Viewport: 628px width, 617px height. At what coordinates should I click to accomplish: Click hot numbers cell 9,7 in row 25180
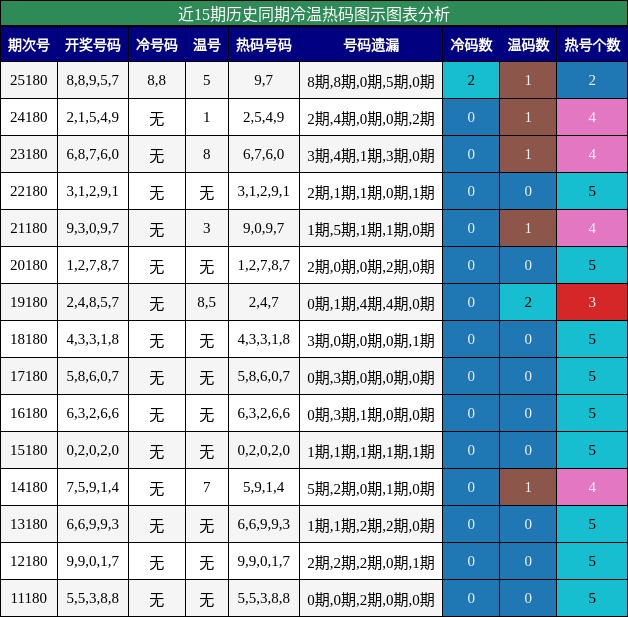pyautogui.click(x=264, y=80)
